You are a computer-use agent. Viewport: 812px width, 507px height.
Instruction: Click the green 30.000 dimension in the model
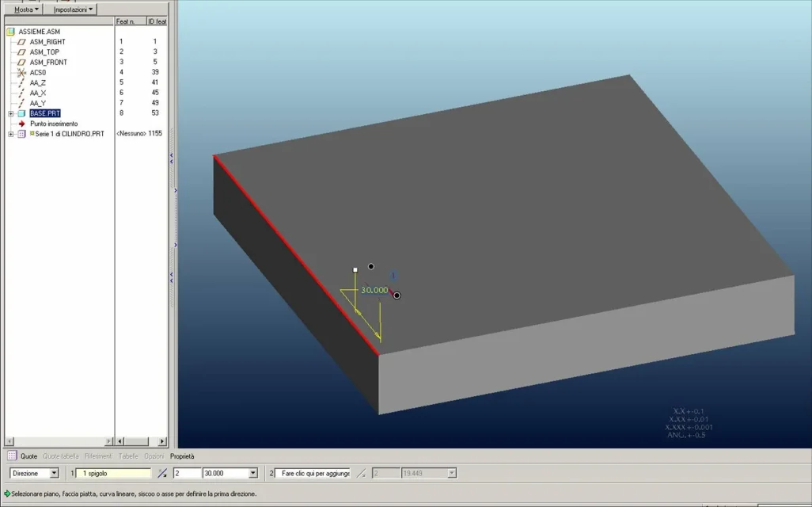374,290
